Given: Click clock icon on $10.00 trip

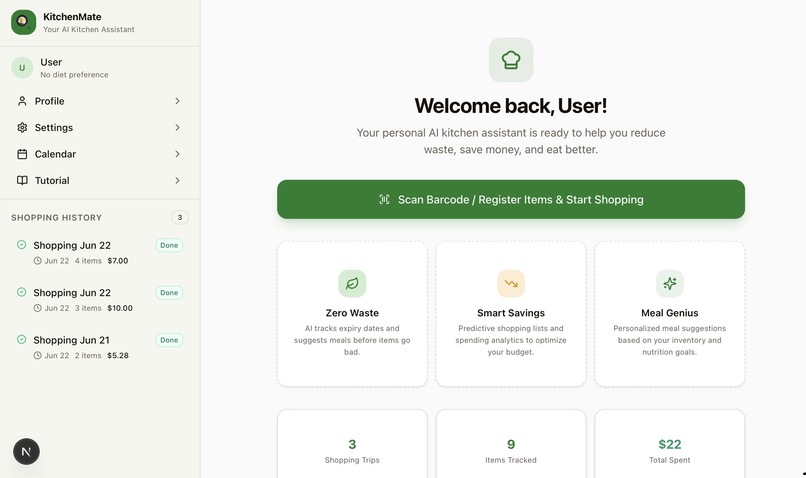Looking at the screenshot, I should coord(38,308).
